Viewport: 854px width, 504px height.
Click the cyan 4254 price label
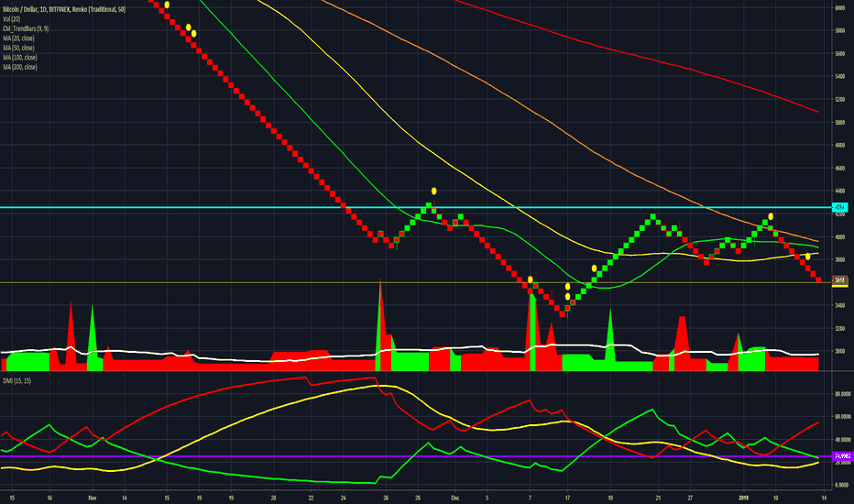(840, 208)
